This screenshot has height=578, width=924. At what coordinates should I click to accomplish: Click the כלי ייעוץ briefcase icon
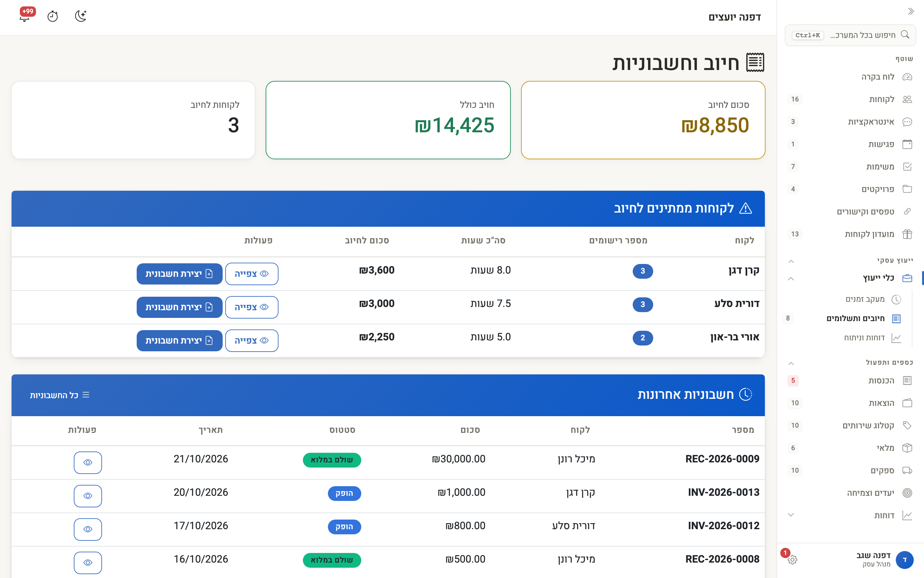click(907, 278)
